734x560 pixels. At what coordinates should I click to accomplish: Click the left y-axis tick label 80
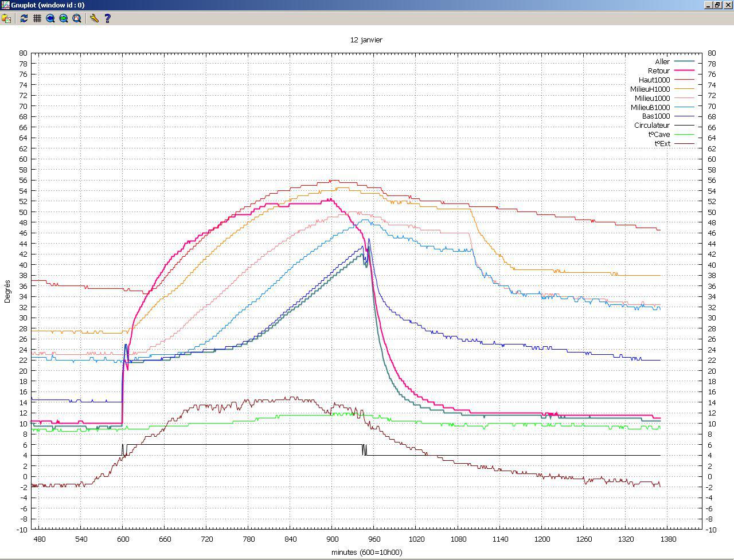tap(23, 53)
